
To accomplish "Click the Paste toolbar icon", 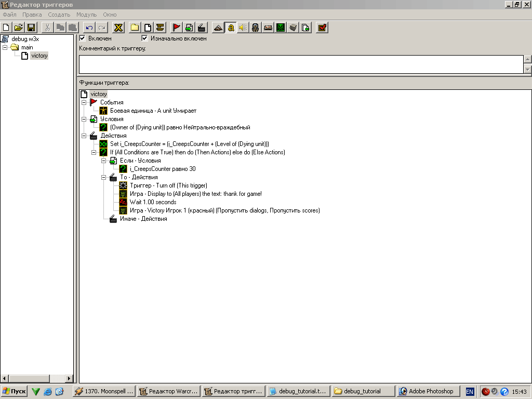I will (x=73, y=28).
